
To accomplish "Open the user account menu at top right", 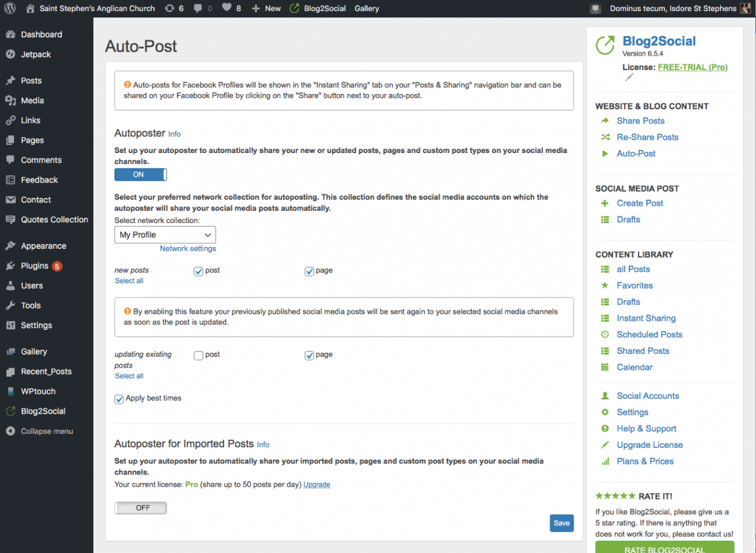I will point(673,9).
